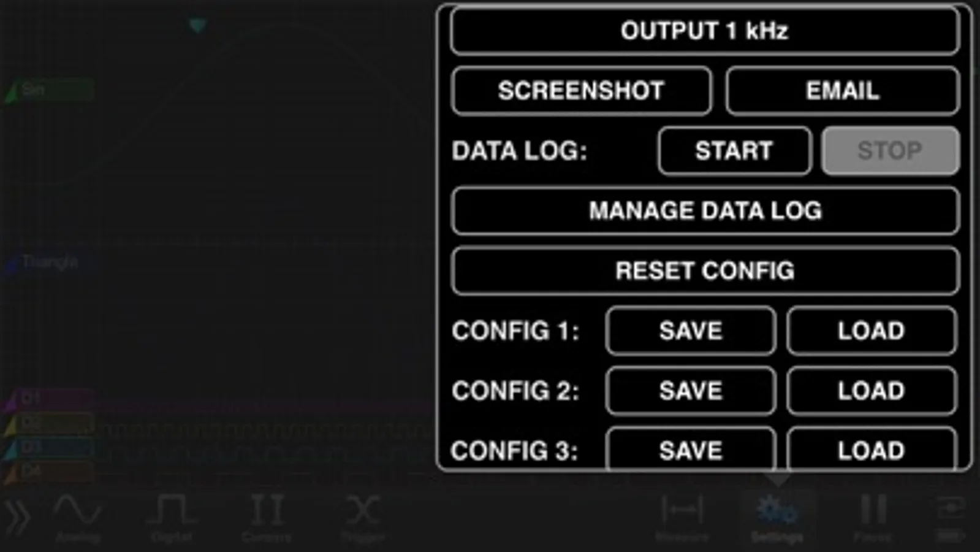Select the Cursors tool icon

(267, 517)
